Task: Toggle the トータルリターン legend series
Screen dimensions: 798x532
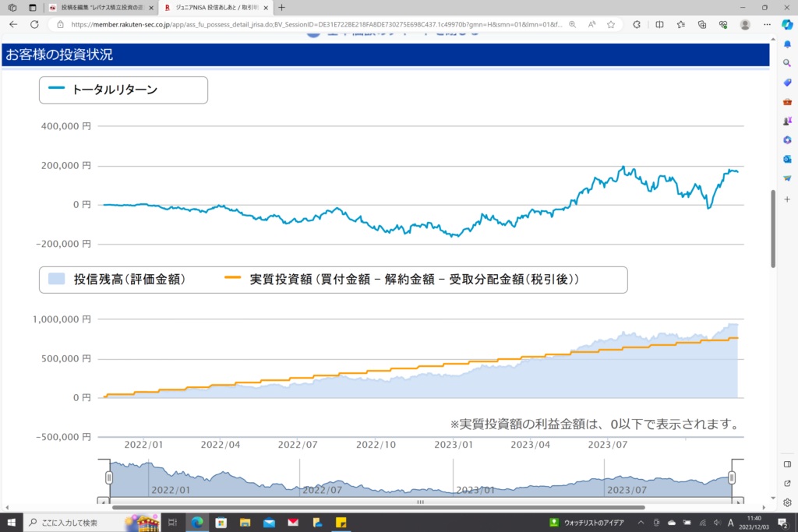Action: point(115,90)
